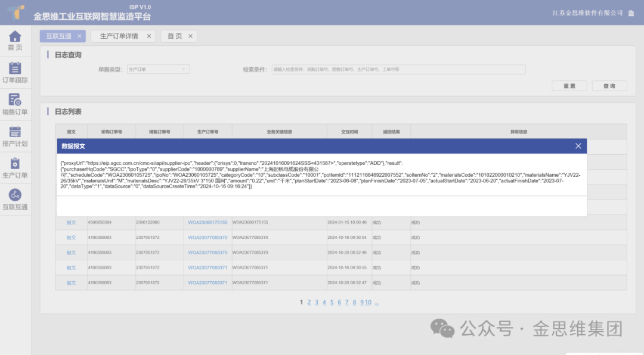This screenshot has width=644, height=355.
Task: Switch to the 生产订单详情 tab
Action: (x=119, y=36)
